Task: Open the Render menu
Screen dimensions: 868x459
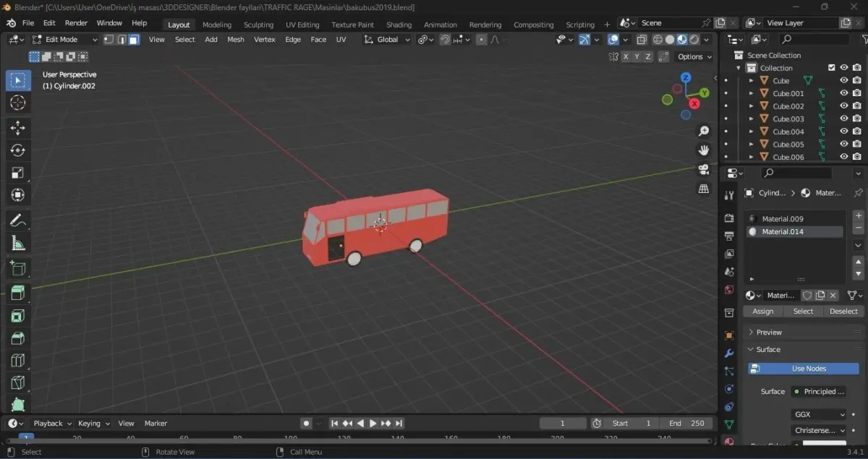Action: point(76,23)
